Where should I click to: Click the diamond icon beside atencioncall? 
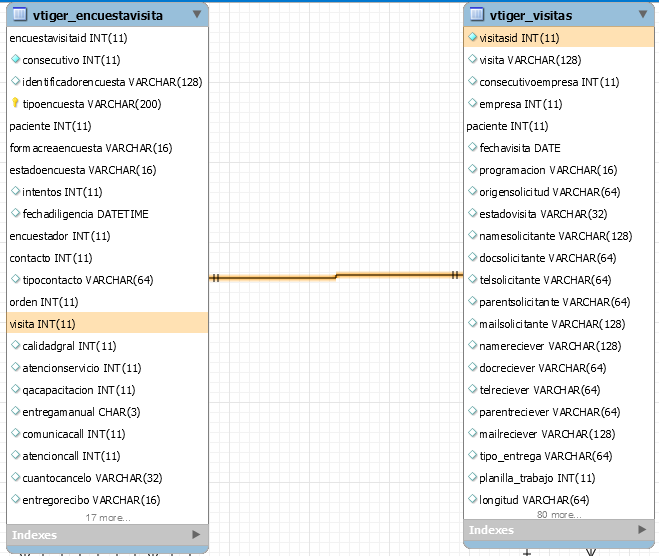tap(16, 455)
